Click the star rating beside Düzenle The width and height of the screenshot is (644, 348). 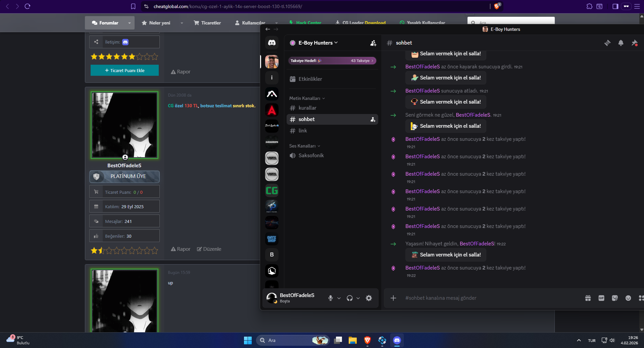[124, 250]
